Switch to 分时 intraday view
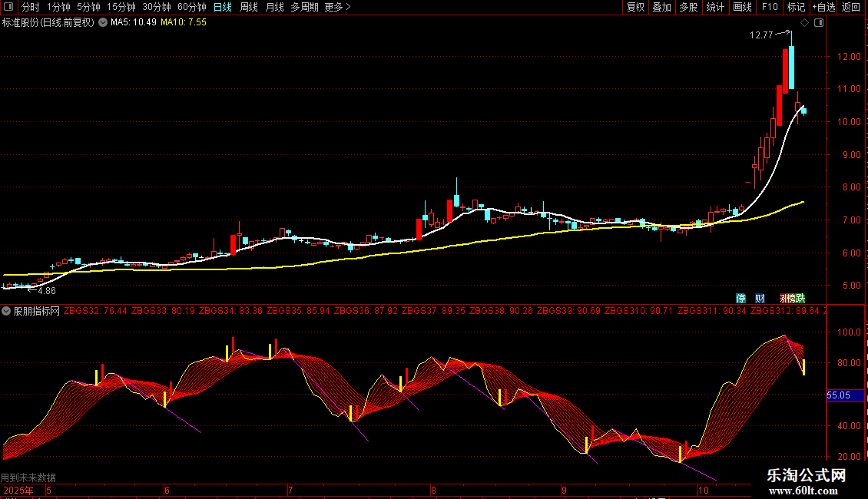Viewport: 868px width, 499px height. 31,7
